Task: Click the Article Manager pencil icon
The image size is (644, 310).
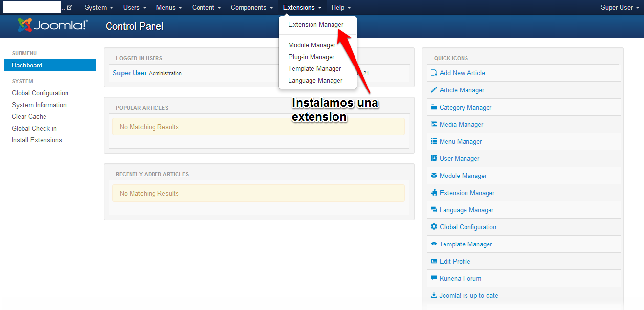Action: [434, 90]
